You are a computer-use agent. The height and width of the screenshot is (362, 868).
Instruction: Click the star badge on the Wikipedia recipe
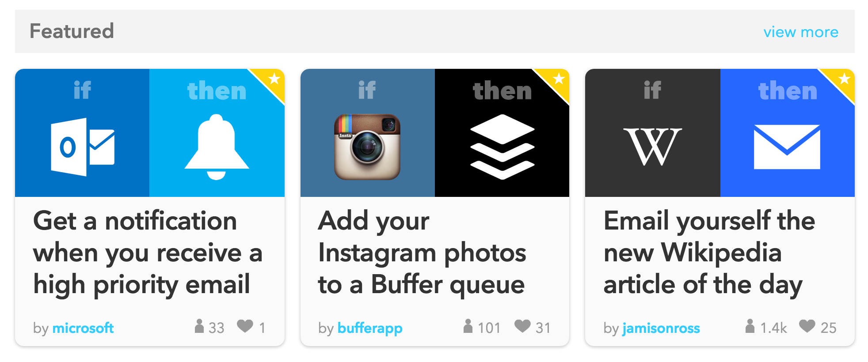click(844, 79)
